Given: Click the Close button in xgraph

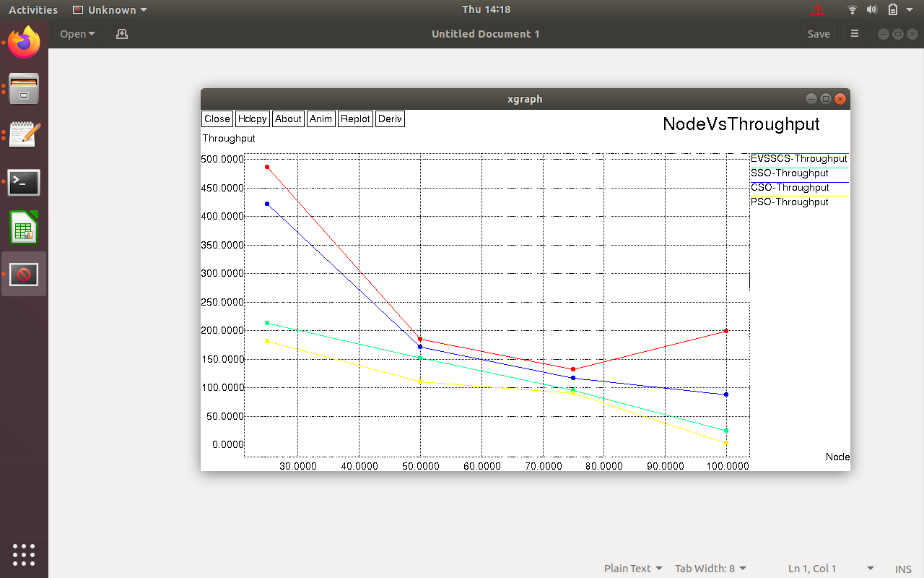Looking at the screenshot, I should 217,119.
